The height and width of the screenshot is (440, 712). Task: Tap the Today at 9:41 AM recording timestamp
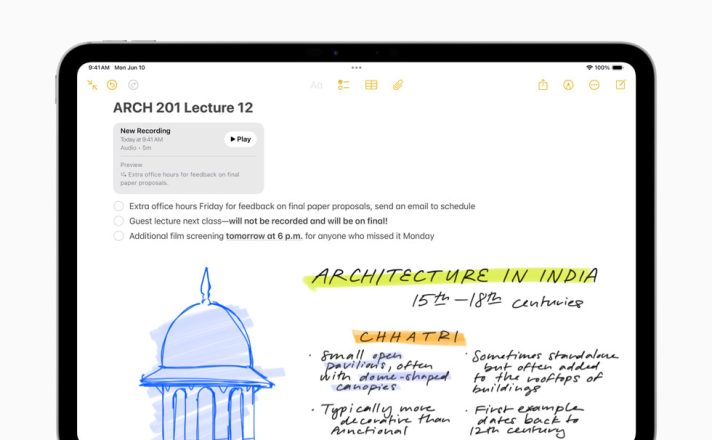point(142,139)
